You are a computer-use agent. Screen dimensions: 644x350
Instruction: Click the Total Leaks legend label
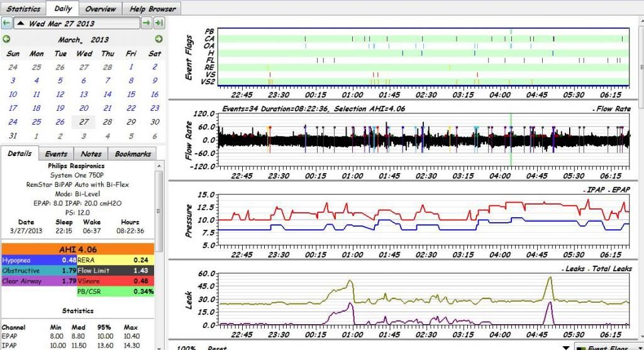pyautogui.click(x=611, y=269)
